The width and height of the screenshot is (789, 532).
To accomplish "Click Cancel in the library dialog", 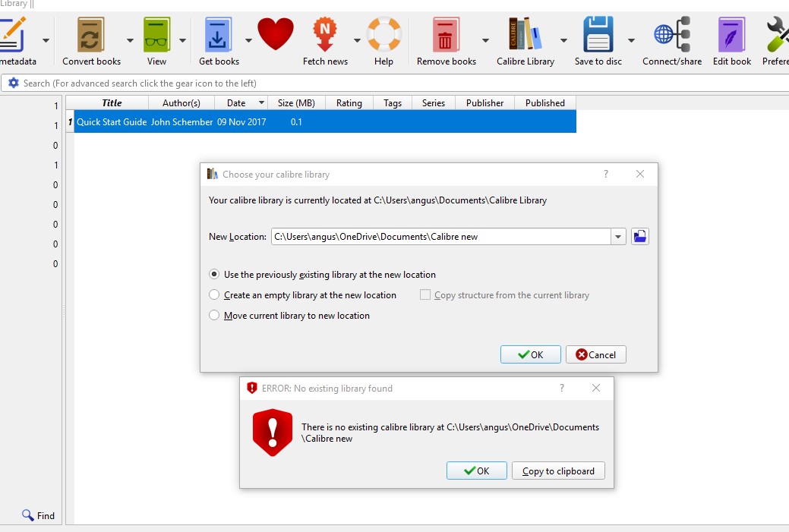I will pos(596,354).
